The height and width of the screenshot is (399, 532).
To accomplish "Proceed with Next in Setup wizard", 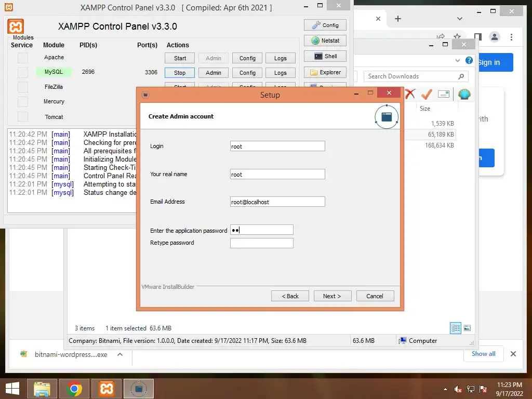I will (x=332, y=296).
